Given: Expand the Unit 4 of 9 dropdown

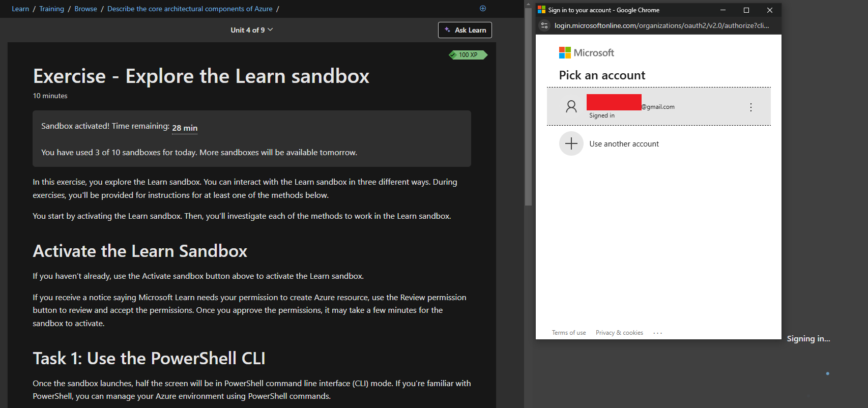Looking at the screenshot, I should click(x=252, y=30).
